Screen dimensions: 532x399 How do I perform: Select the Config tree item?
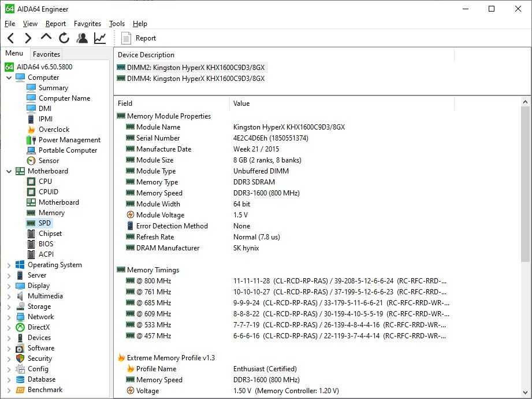pyautogui.click(x=38, y=369)
